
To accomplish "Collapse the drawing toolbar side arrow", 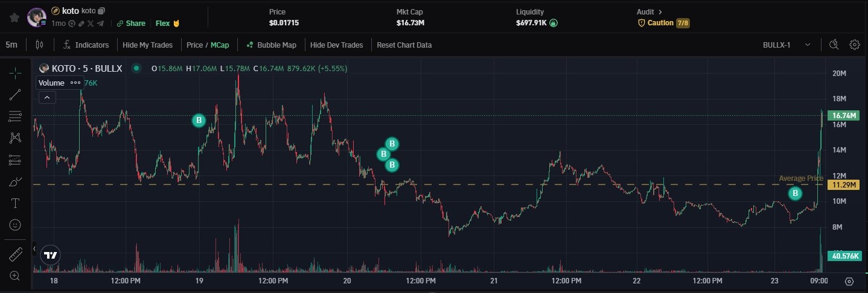I will point(36,248).
